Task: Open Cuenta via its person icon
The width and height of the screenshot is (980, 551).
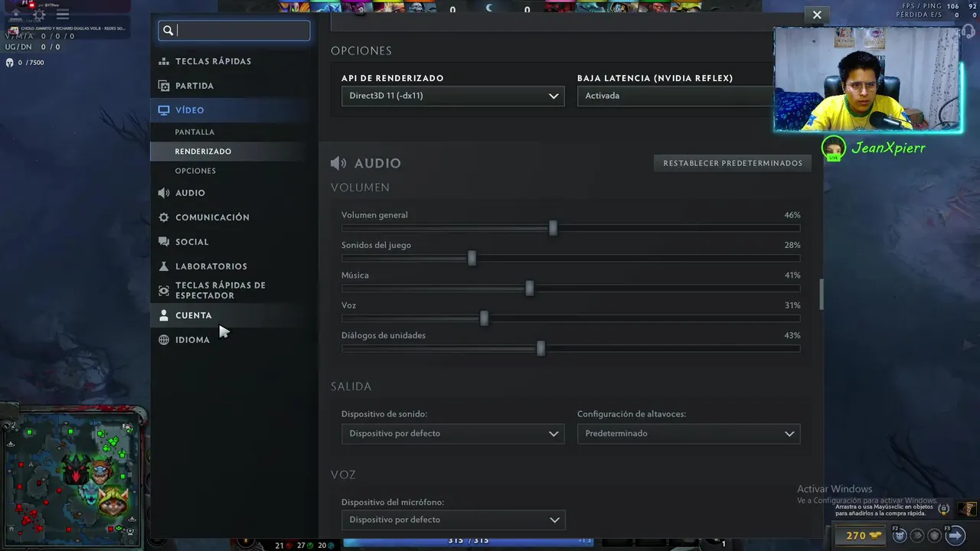Action: pos(164,315)
